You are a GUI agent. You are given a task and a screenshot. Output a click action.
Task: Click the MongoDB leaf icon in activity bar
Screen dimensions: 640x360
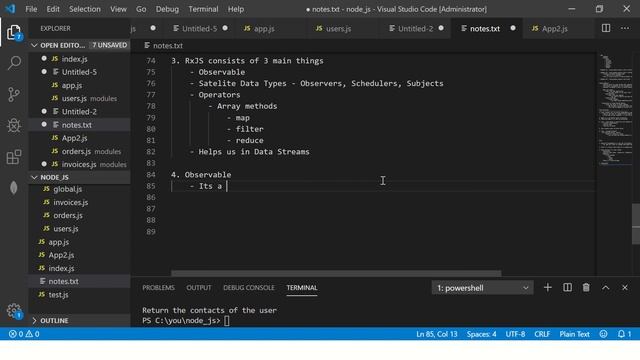tap(14, 188)
